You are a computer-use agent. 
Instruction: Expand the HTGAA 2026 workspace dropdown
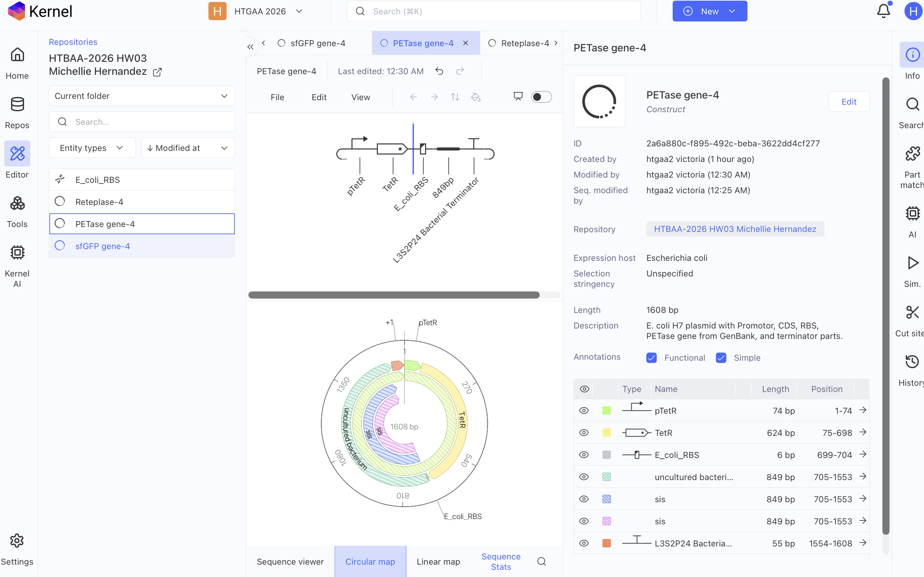click(x=299, y=11)
